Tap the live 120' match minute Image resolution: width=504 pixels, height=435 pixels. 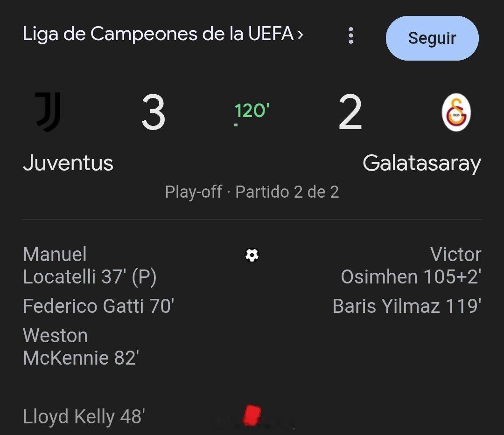(252, 111)
